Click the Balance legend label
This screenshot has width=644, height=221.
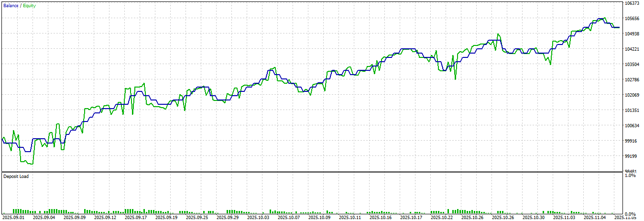(11, 6)
